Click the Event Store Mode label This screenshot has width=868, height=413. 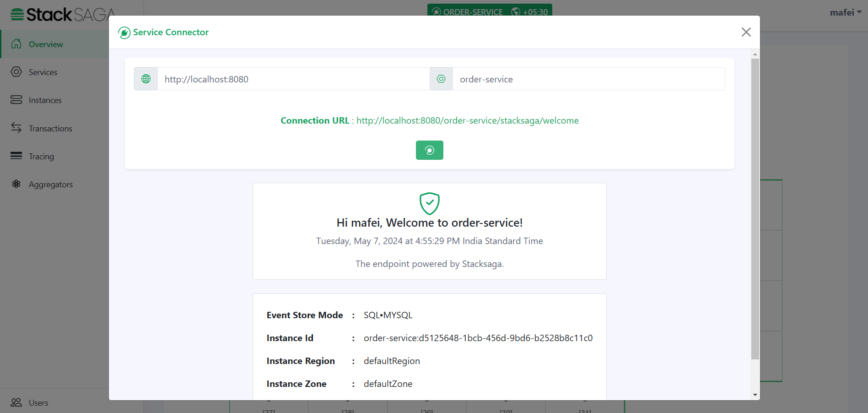305,315
